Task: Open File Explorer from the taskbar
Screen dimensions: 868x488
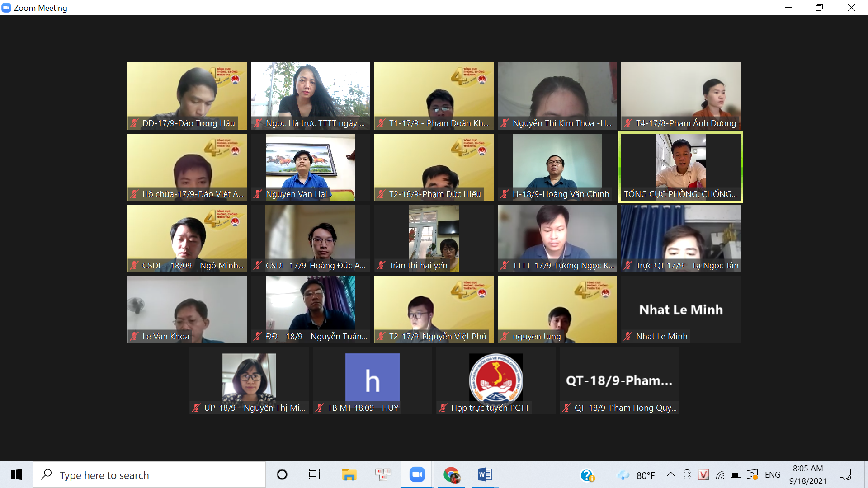Action: click(349, 474)
